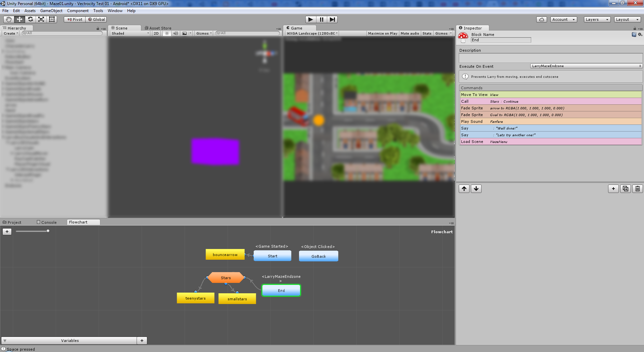The width and height of the screenshot is (644, 352).
Task: Open the Layers dropdown
Action: pos(597,19)
